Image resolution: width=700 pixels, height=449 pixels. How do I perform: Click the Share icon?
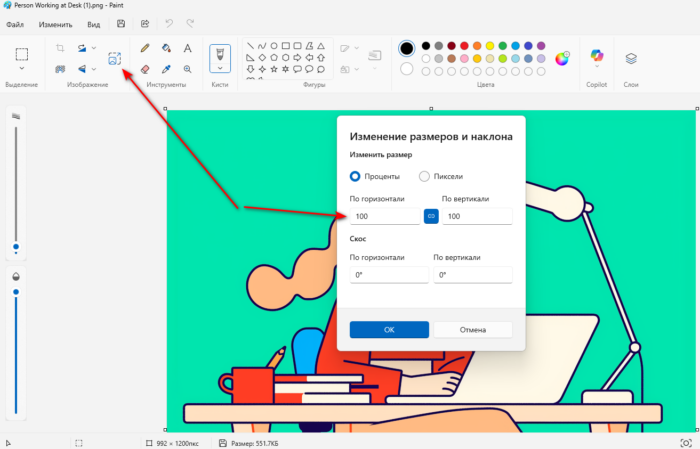pyautogui.click(x=145, y=24)
